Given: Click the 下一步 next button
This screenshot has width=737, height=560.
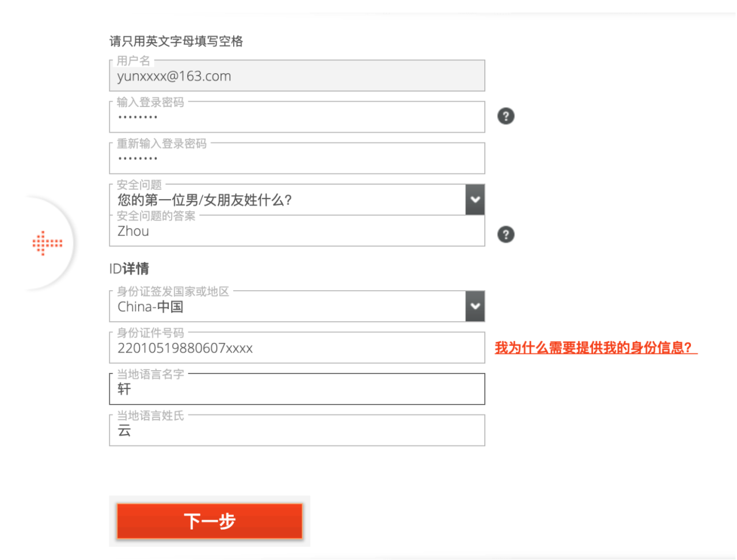Looking at the screenshot, I should 210,521.
